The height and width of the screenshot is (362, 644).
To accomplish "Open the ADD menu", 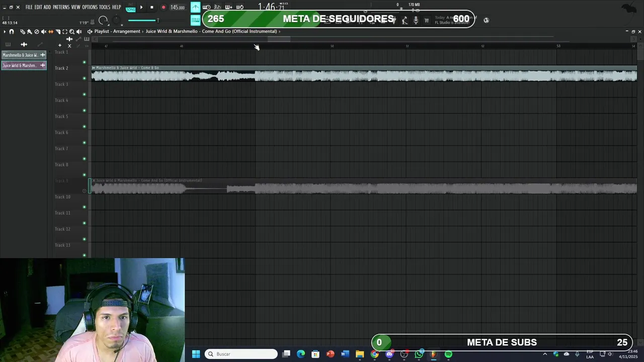I will [47, 7].
